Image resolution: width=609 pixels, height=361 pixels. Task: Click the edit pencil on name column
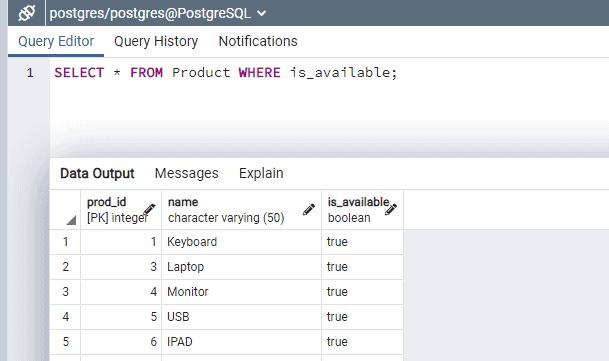pos(309,209)
